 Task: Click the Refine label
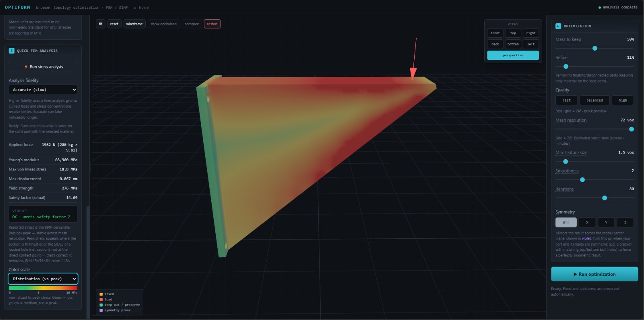click(561, 57)
